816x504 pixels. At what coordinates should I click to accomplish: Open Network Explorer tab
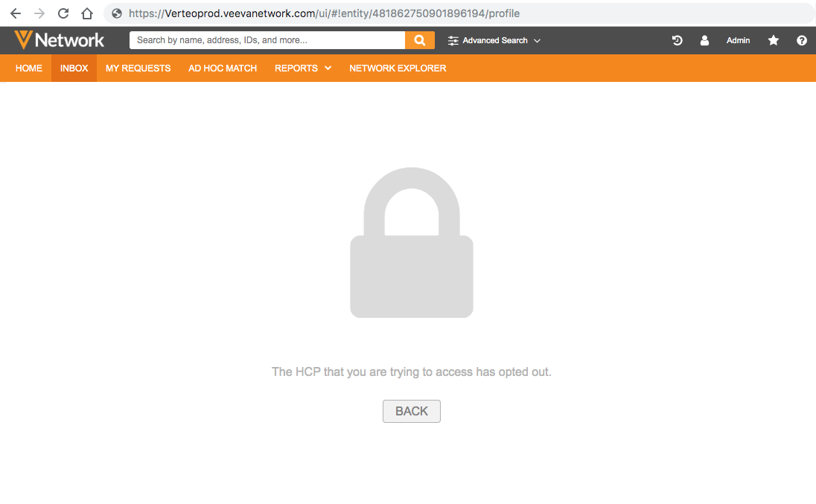tap(398, 68)
